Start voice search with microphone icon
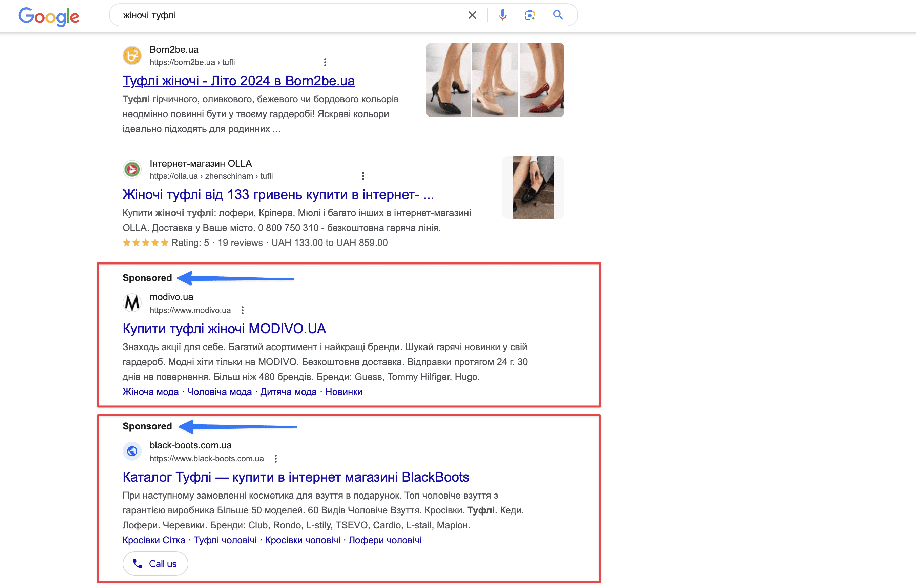The width and height of the screenshot is (916, 588). coord(502,15)
